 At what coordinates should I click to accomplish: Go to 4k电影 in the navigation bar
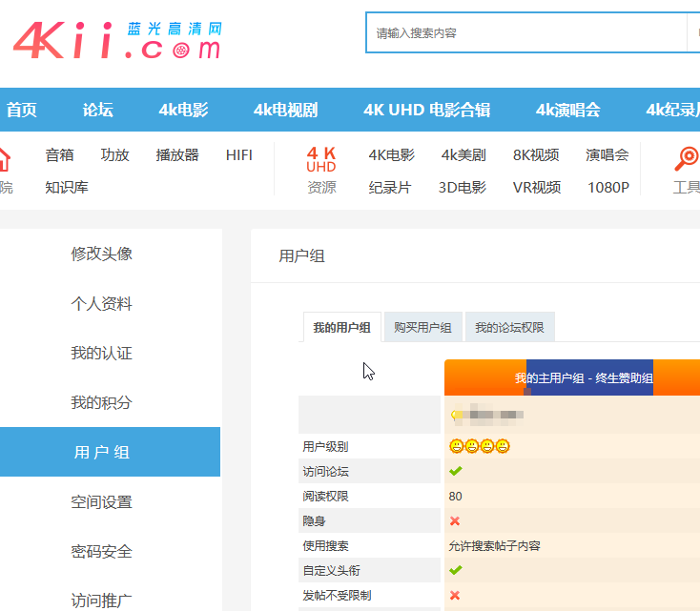click(x=183, y=110)
